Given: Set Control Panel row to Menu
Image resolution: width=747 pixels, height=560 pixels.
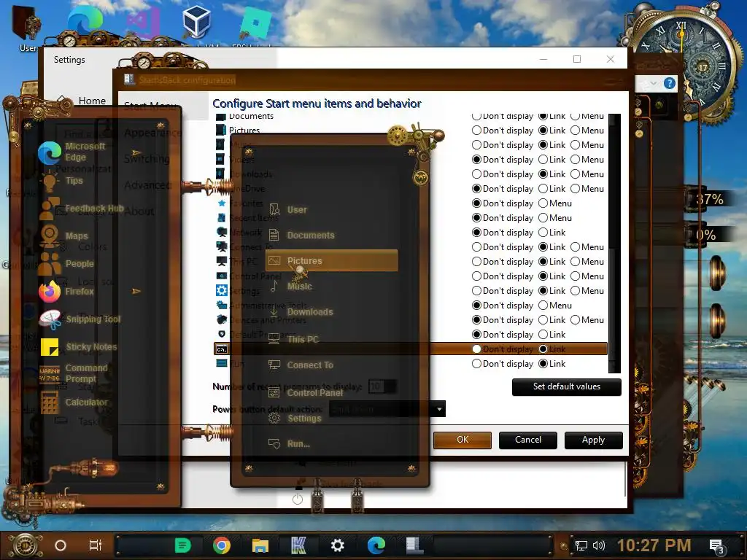Looking at the screenshot, I should (x=576, y=276).
